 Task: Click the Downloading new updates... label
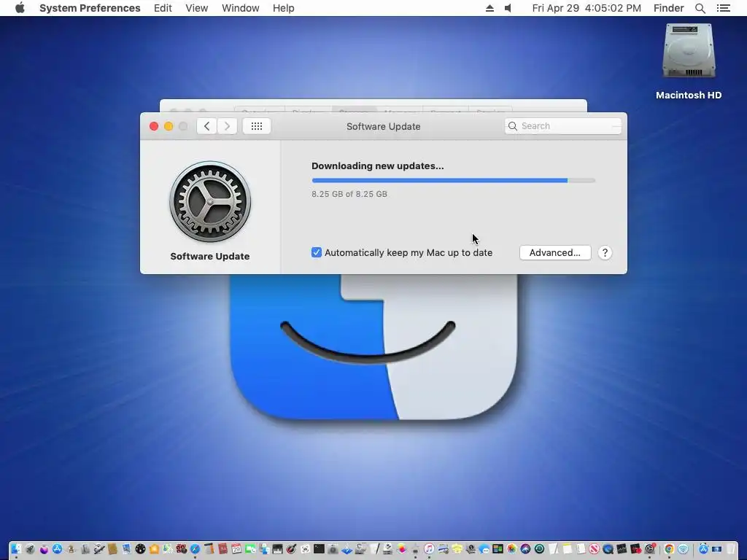[x=378, y=166]
